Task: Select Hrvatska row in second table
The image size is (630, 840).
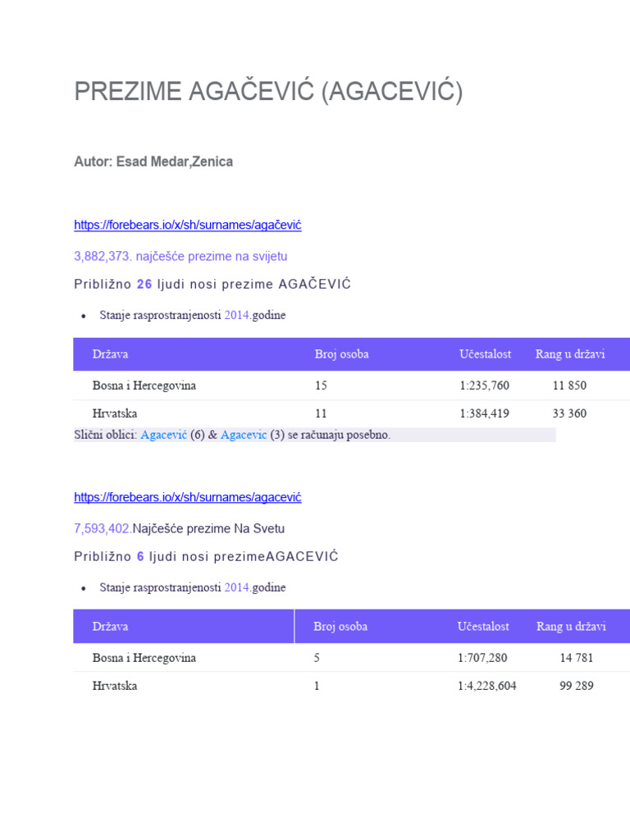Action: click(x=115, y=686)
